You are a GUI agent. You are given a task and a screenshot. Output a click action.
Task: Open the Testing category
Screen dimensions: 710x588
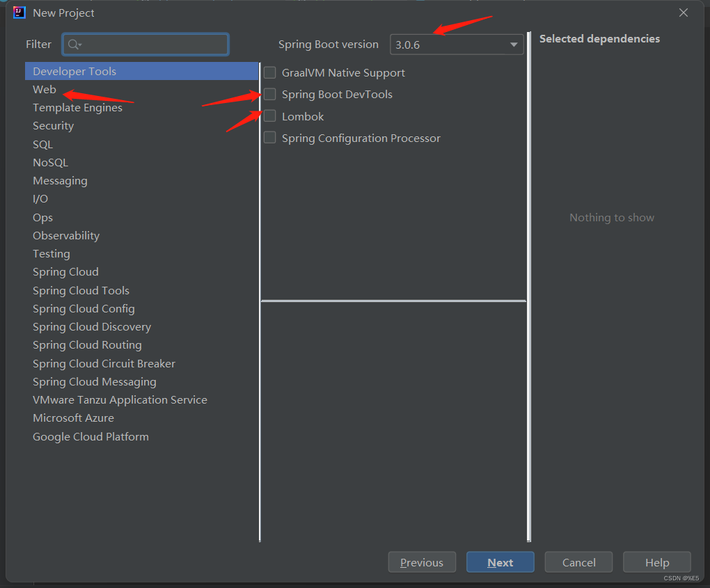pos(142,253)
